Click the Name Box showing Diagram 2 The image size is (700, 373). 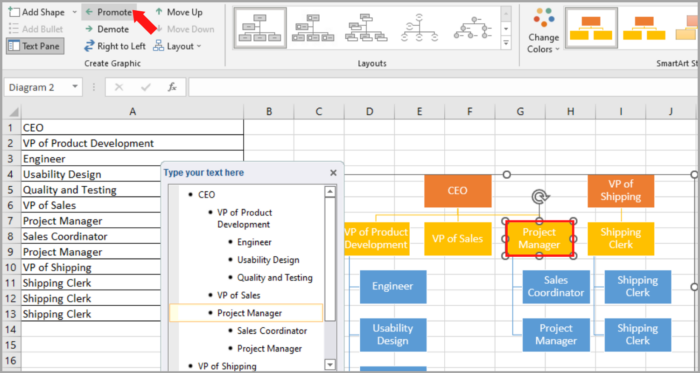tap(37, 87)
